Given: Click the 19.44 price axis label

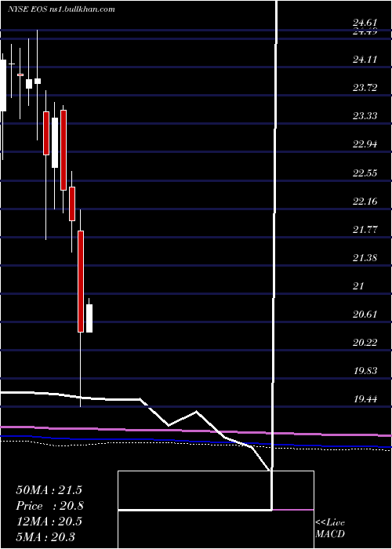Looking at the screenshot, I should pyautogui.click(x=365, y=398).
